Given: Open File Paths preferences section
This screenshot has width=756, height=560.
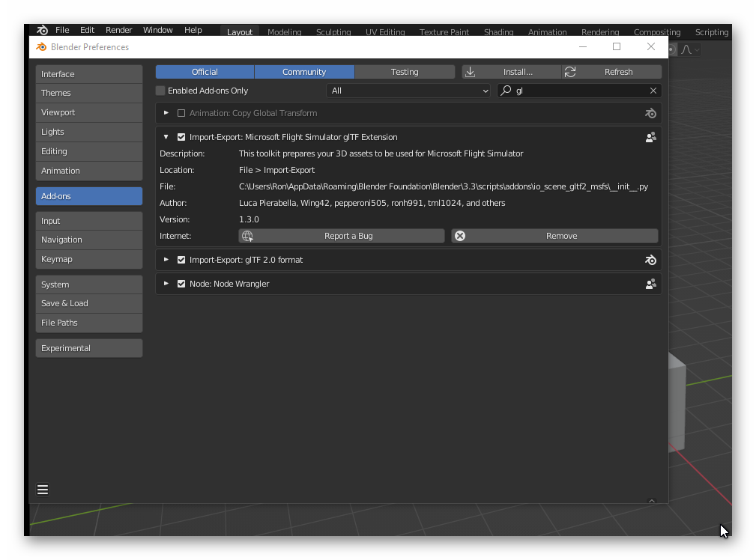Looking at the screenshot, I should click(89, 323).
